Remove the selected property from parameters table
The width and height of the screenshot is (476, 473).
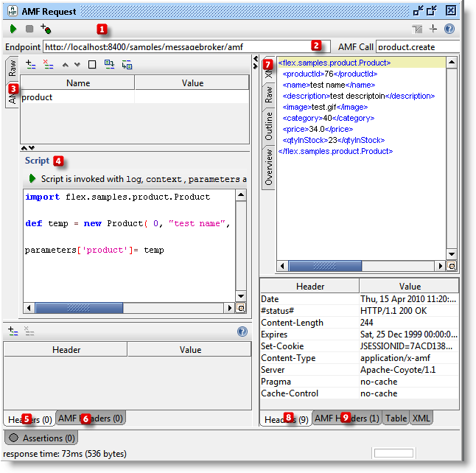pos(48,64)
